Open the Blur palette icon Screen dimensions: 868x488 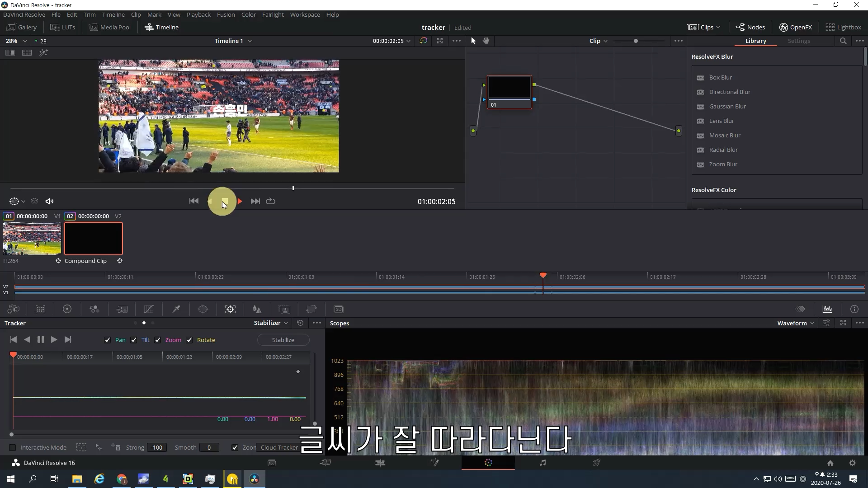257,310
